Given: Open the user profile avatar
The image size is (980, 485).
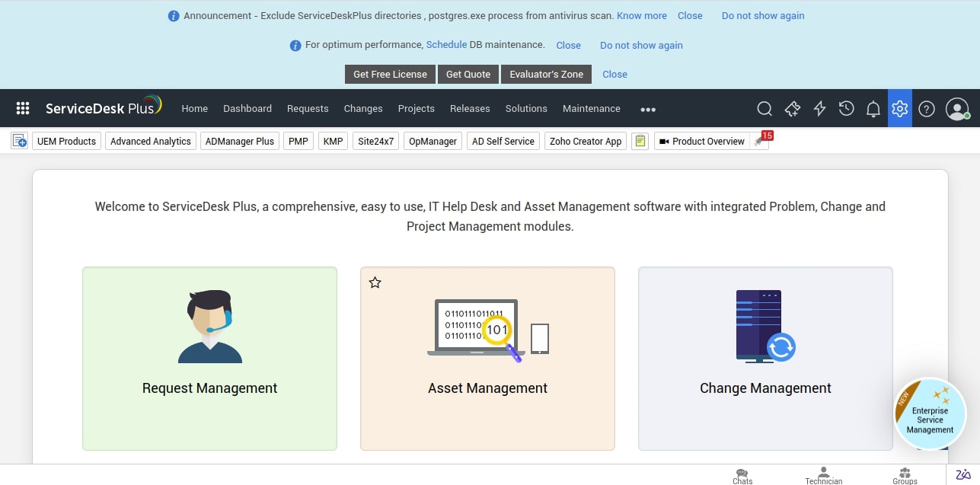Looking at the screenshot, I should pos(957,109).
